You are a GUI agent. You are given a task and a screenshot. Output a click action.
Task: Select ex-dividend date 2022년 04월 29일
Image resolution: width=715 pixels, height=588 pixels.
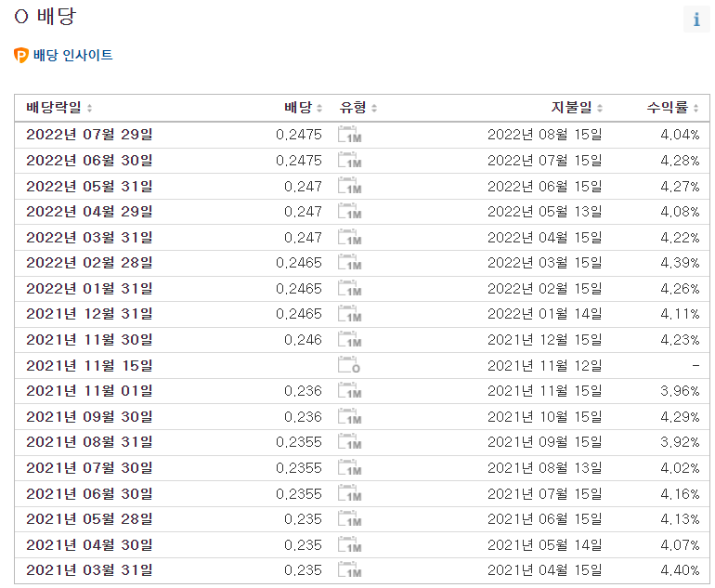tap(89, 212)
